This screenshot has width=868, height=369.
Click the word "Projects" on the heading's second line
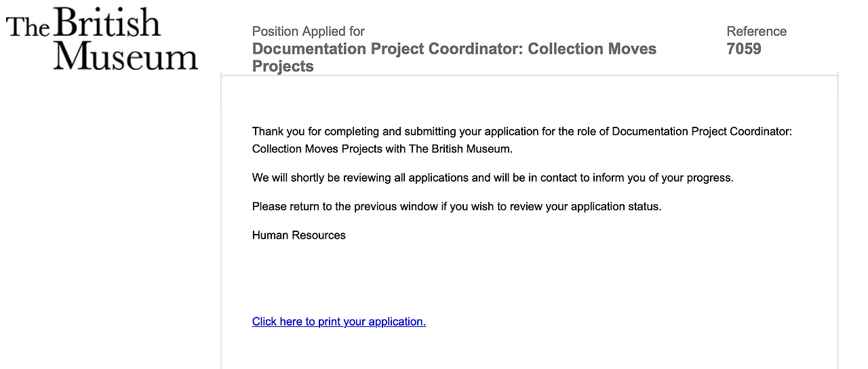click(283, 66)
